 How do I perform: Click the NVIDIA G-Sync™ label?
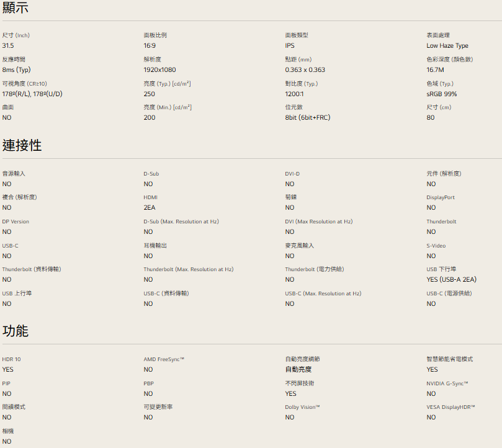(447, 383)
